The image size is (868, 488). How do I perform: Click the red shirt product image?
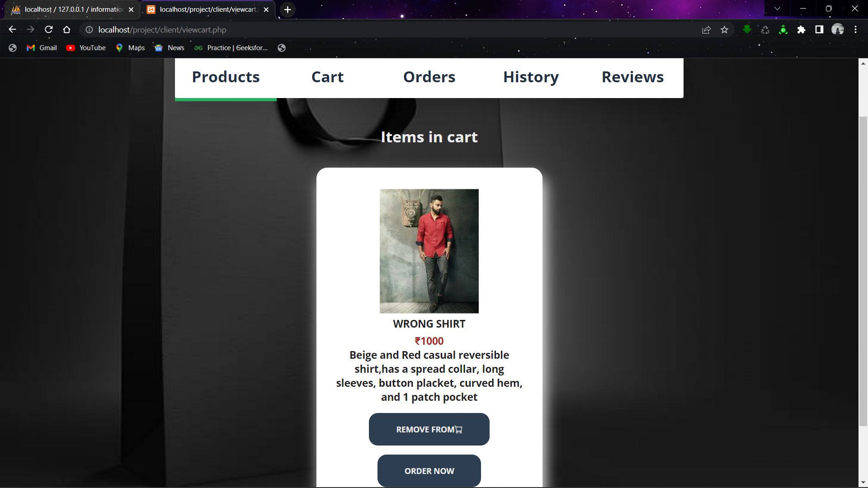click(429, 251)
